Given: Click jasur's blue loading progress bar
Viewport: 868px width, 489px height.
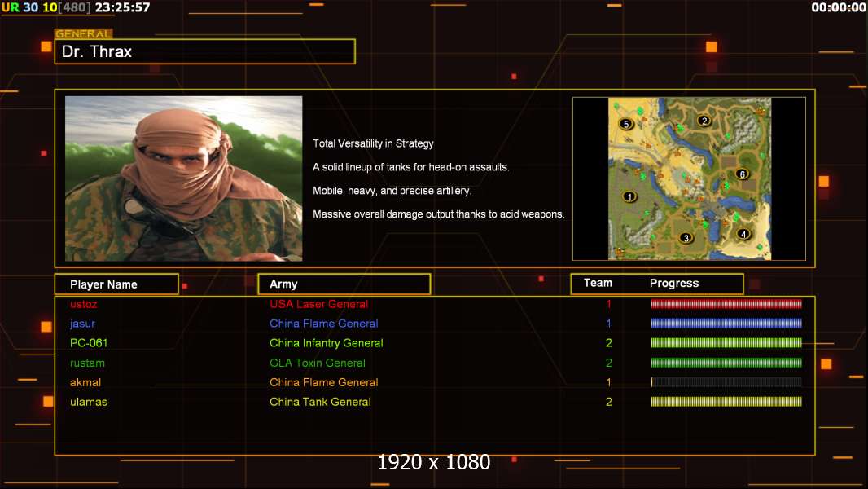Looking at the screenshot, I should [726, 324].
